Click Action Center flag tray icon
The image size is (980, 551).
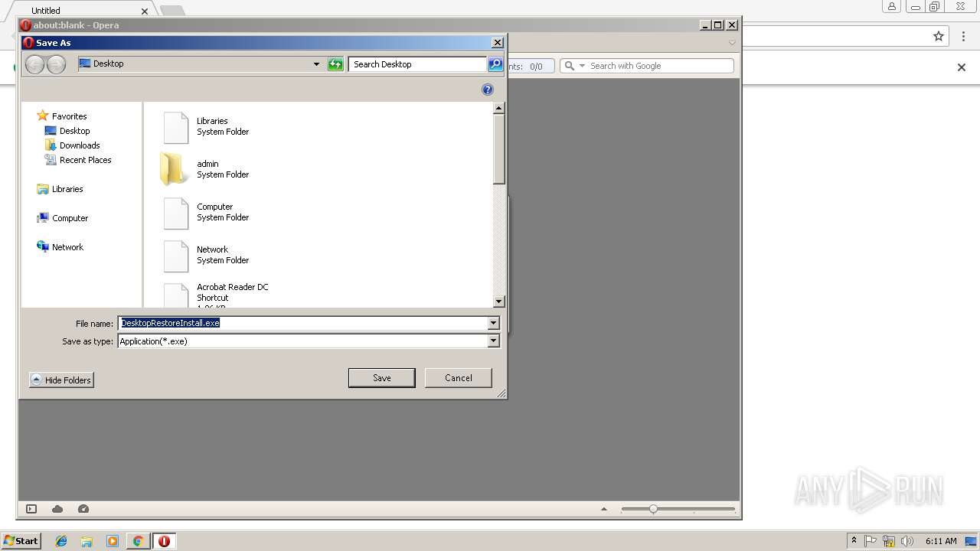coord(871,541)
